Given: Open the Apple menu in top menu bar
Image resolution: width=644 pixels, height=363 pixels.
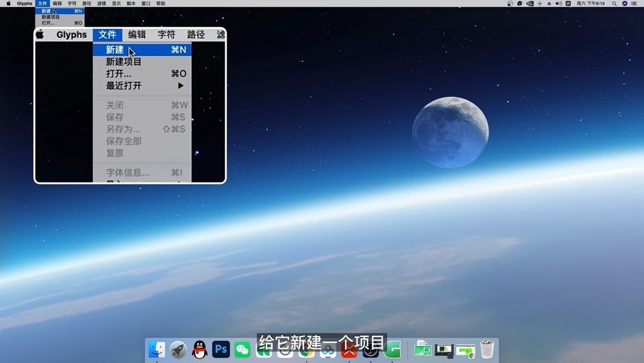Looking at the screenshot, I should (8, 3).
